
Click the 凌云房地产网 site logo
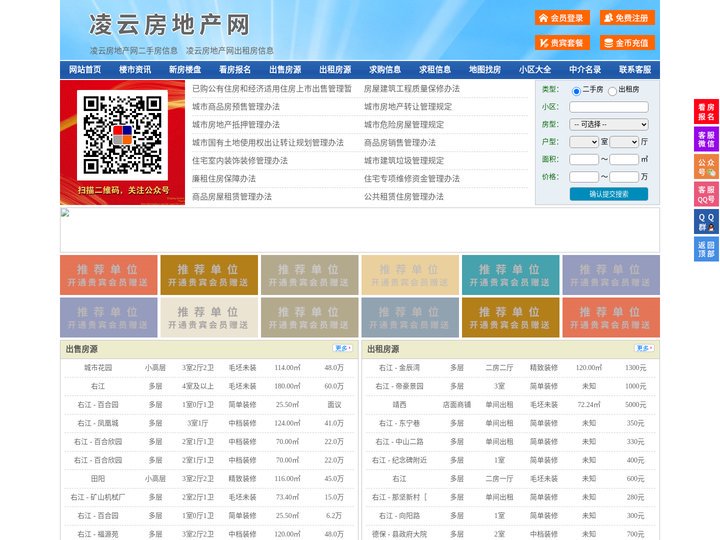pos(169,25)
